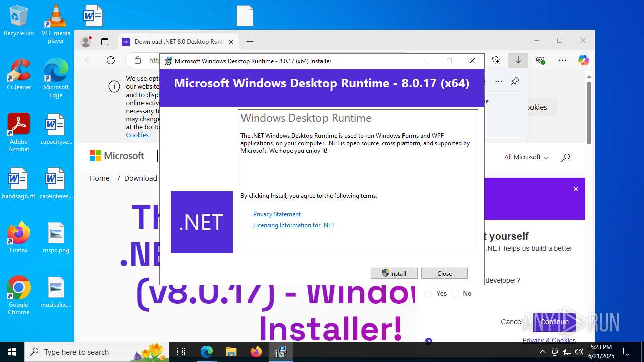The width and height of the screenshot is (644, 362).
Task: Open the Privacy Statement link
Action: (277, 214)
